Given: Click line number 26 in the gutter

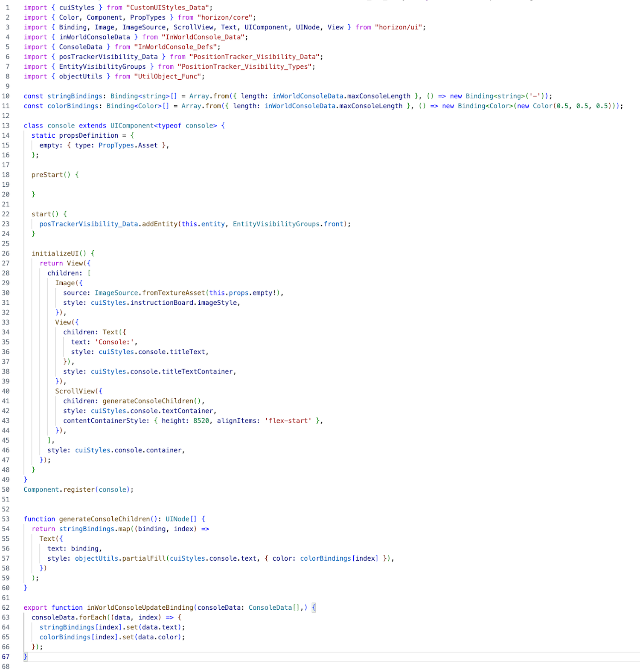Looking at the screenshot, I should pos(6,253).
